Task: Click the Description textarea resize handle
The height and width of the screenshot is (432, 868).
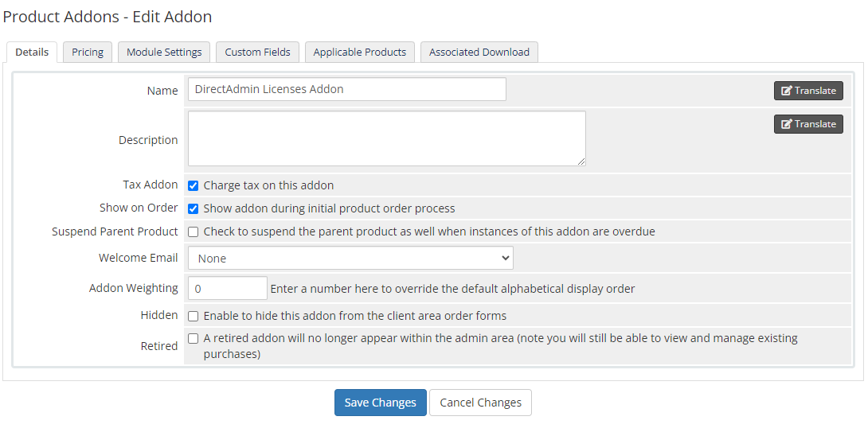Action: coord(581,162)
